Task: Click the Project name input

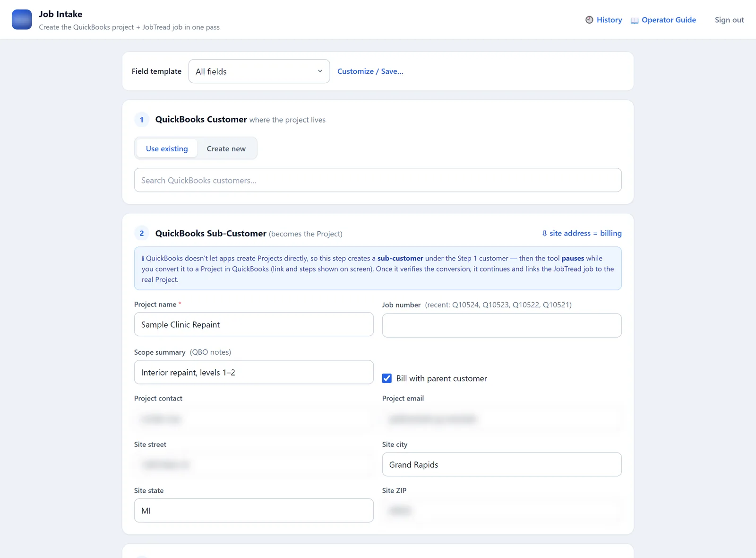Action: point(254,324)
